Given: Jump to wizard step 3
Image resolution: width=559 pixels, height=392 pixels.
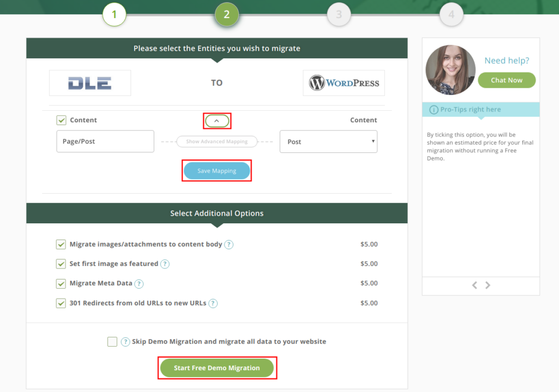Looking at the screenshot, I should click(x=339, y=14).
